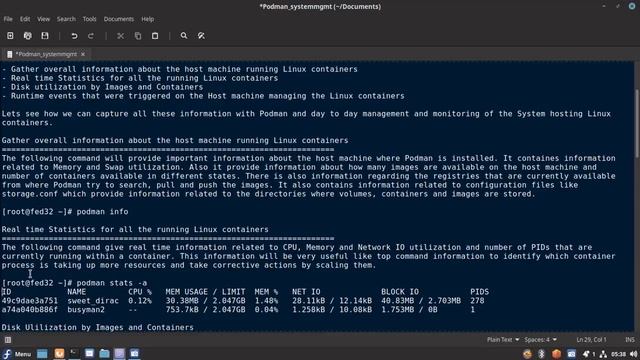Click container ID 'a74a040b886f'
Screen dimensions: 640x360
pos(30,310)
